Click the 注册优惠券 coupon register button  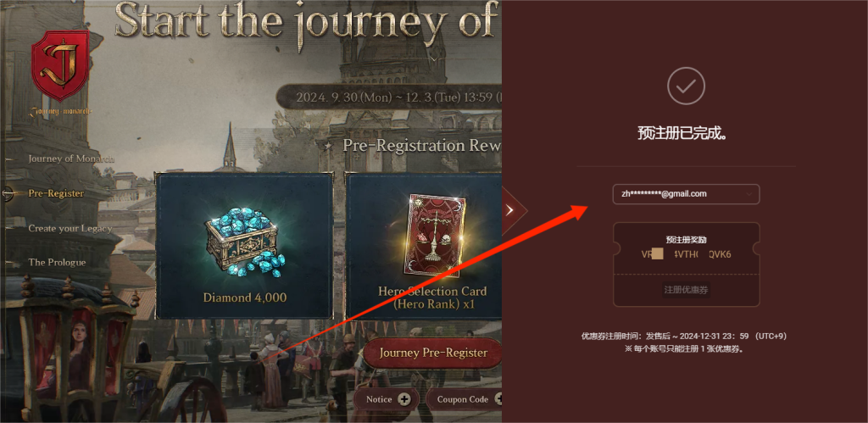[686, 290]
